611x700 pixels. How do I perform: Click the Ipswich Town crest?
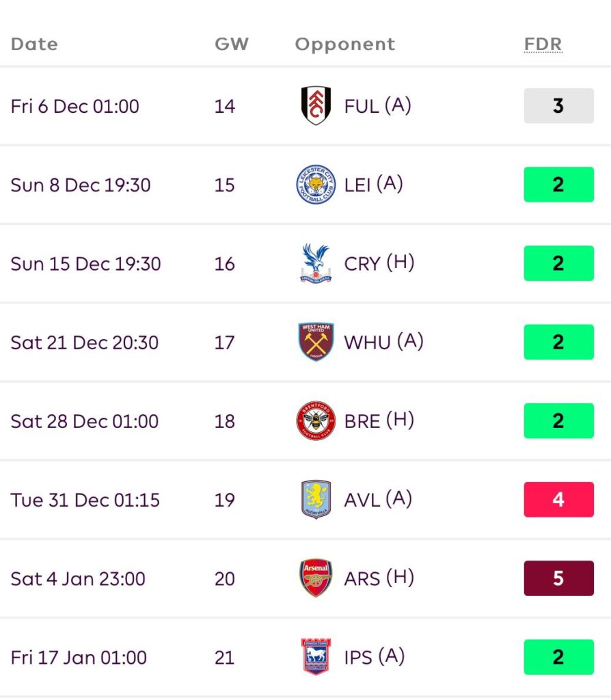coord(316,657)
